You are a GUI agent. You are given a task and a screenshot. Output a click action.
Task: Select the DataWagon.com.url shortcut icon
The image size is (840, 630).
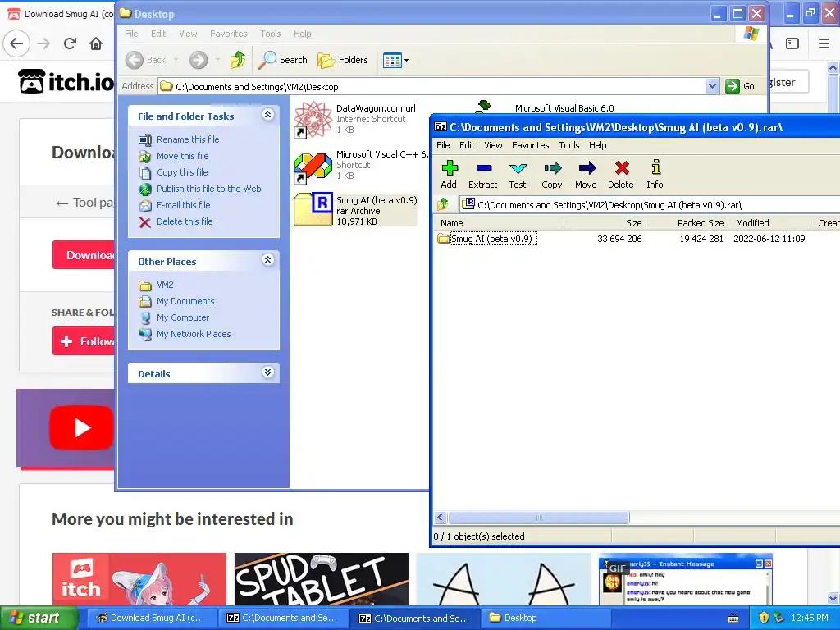point(313,120)
